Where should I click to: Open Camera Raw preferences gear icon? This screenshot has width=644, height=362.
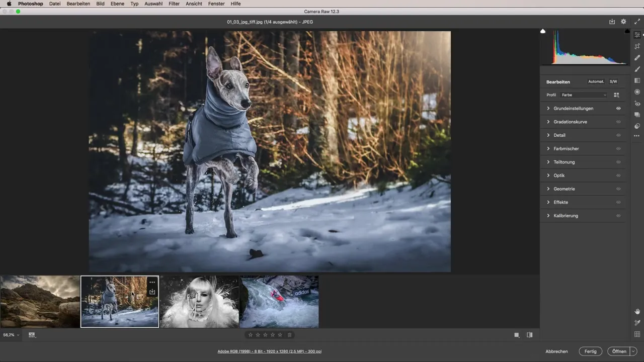point(623,22)
